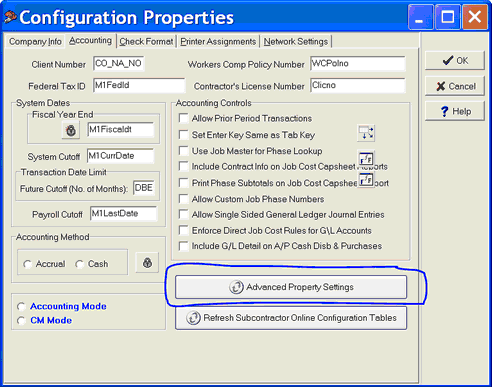The image size is (492, 387).
Task: Toggle Set Enter Key Same as Tab Key
Action: (184, 135)
